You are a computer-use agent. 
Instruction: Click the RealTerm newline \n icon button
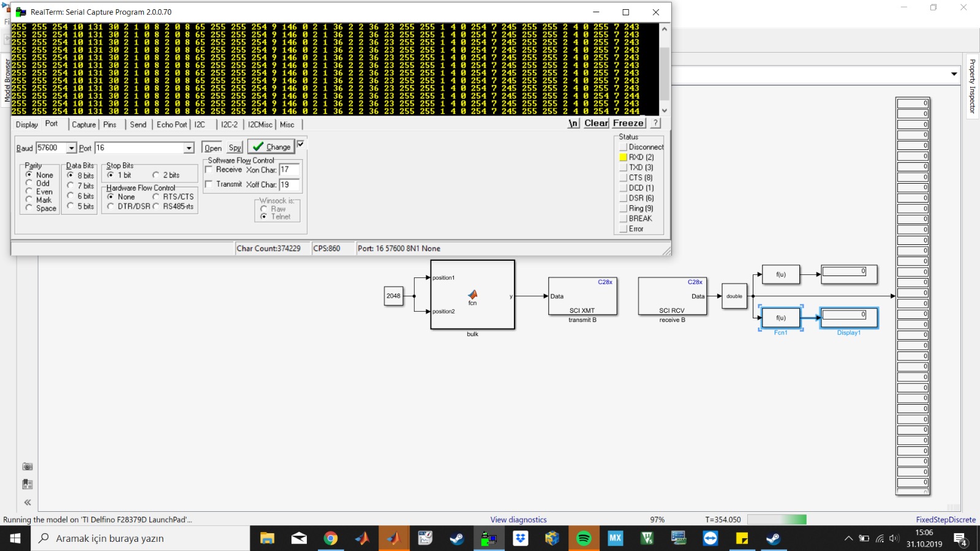click(573, 123)
